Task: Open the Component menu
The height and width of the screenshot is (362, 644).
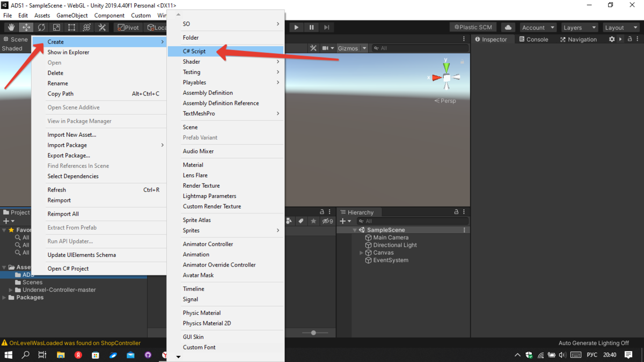Action: 109,16
